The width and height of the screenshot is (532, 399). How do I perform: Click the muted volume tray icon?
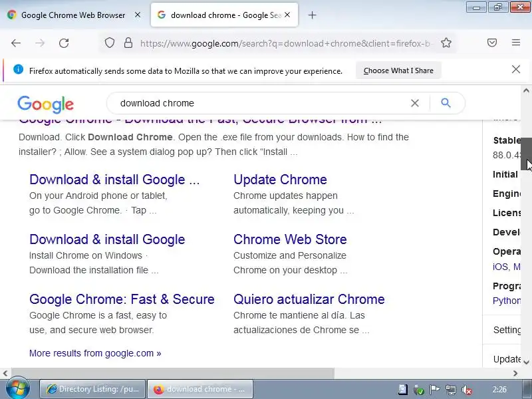[467, 390]
